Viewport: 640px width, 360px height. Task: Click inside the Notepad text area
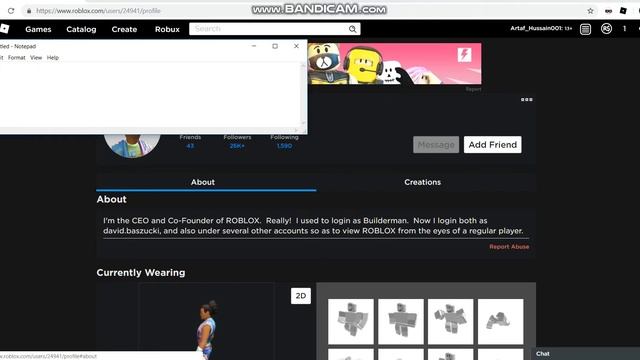pos(149,94)
